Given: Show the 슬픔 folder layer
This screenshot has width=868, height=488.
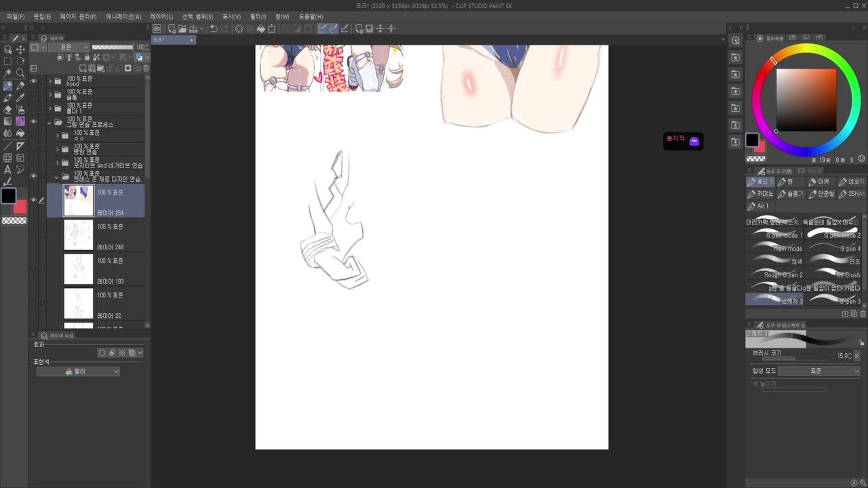Looking at the screenshot, I should 33,95.
